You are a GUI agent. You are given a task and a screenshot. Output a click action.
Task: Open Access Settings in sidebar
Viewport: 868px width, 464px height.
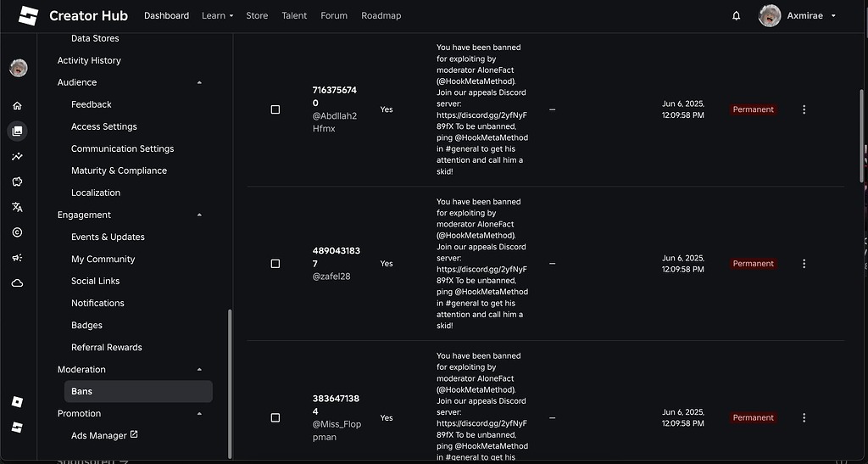[103, 126]
